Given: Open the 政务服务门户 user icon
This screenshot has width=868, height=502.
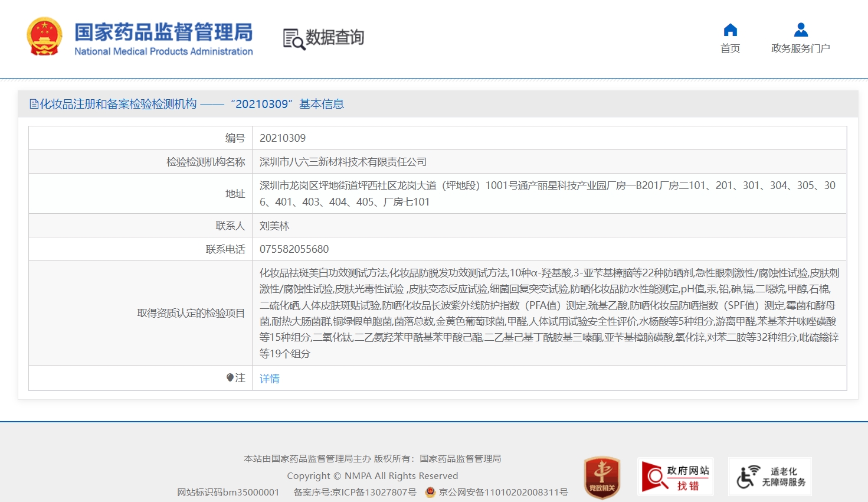Looking at the screenshot, I should tap(800, 30).
